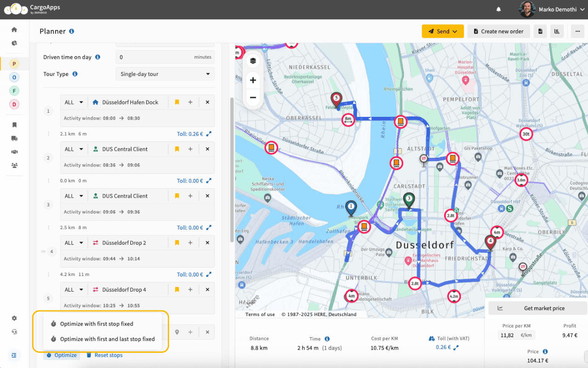This screenshot has height=368, width=588.
Task: Open the home page from sidebar
Action: pos(14,30)
